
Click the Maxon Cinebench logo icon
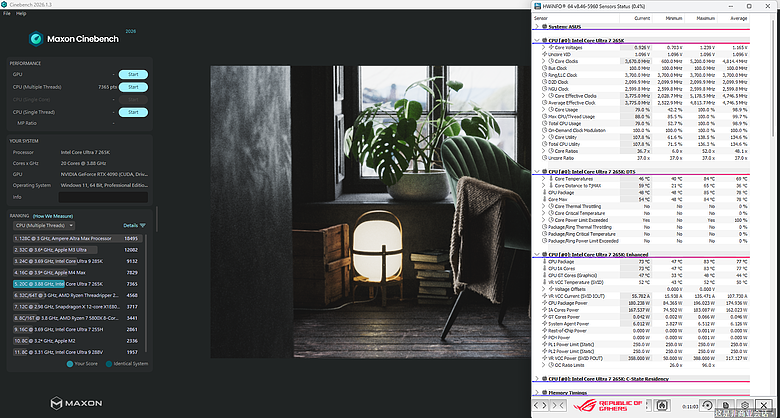pos(36,39)
